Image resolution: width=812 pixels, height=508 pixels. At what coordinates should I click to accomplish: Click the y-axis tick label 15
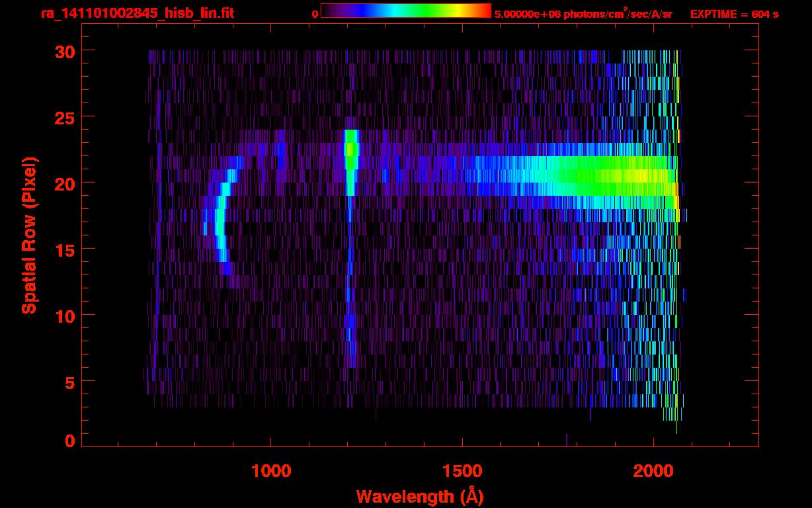(63, 249)
